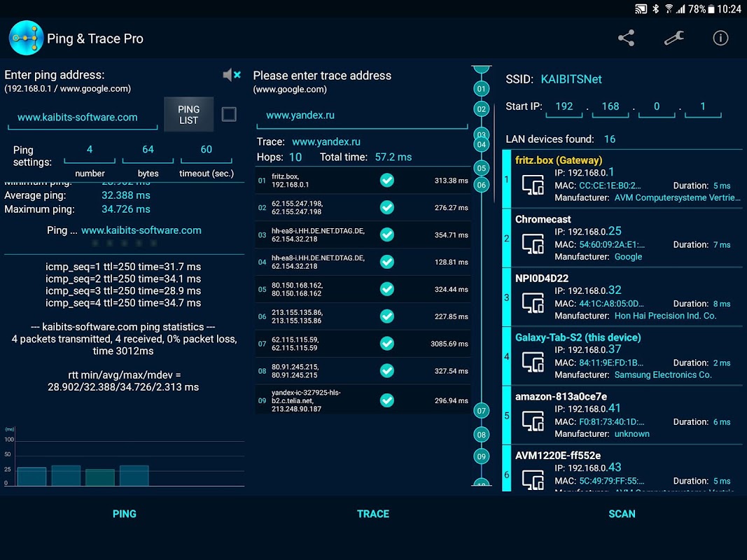The width and height of the screenshot is (747, 560).
Task: Tap device icon for fritz.box Gateway
Action: [533, 185]
